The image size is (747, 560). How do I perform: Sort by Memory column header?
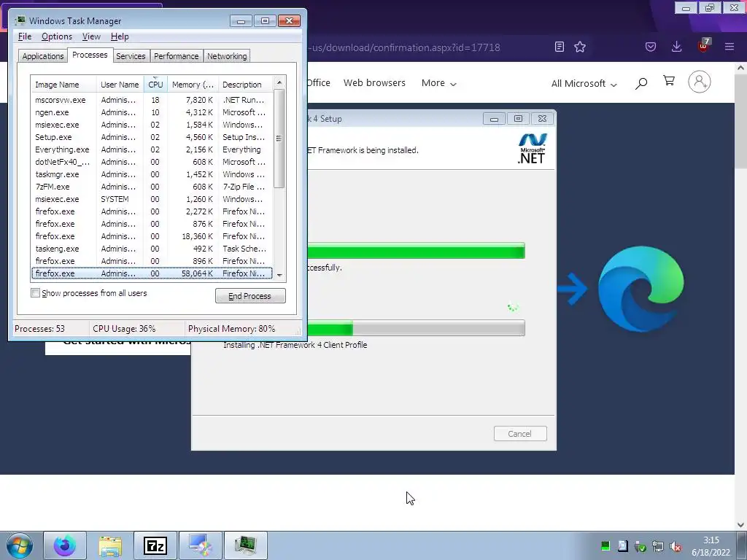pos(193,85)
